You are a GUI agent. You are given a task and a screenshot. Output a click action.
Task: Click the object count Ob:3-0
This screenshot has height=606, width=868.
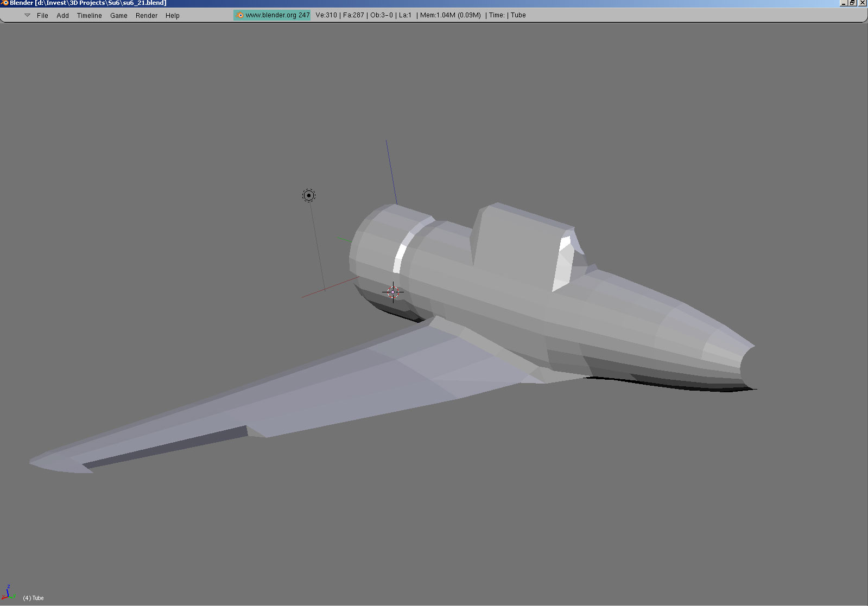coord(382,15)
